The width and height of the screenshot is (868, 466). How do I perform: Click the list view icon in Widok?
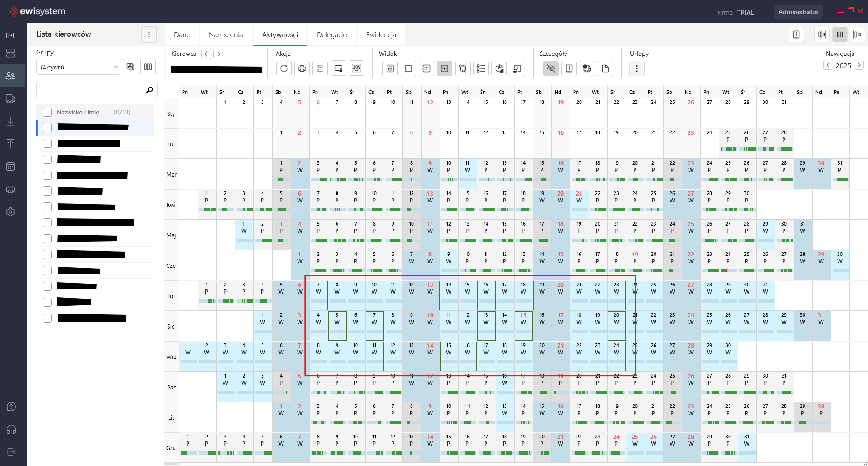[x=481, y=69]
